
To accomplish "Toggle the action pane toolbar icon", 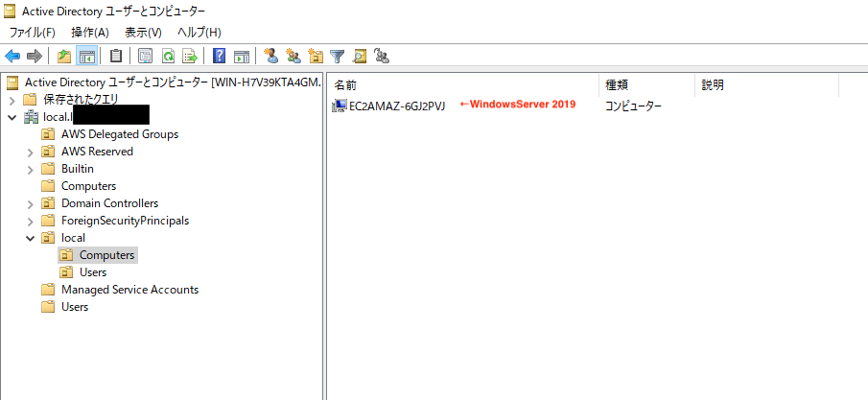I will pos(242,56).
